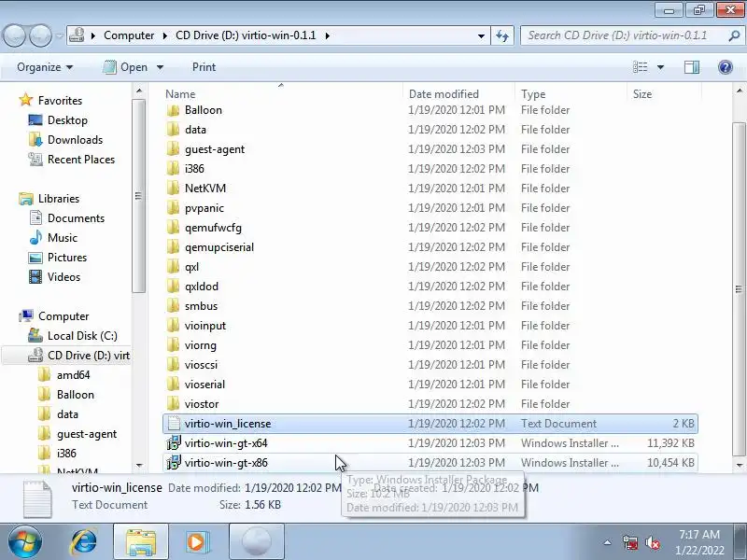Open the Start menu orb
This screenshot has height=560, width=747.
(25, 542)
